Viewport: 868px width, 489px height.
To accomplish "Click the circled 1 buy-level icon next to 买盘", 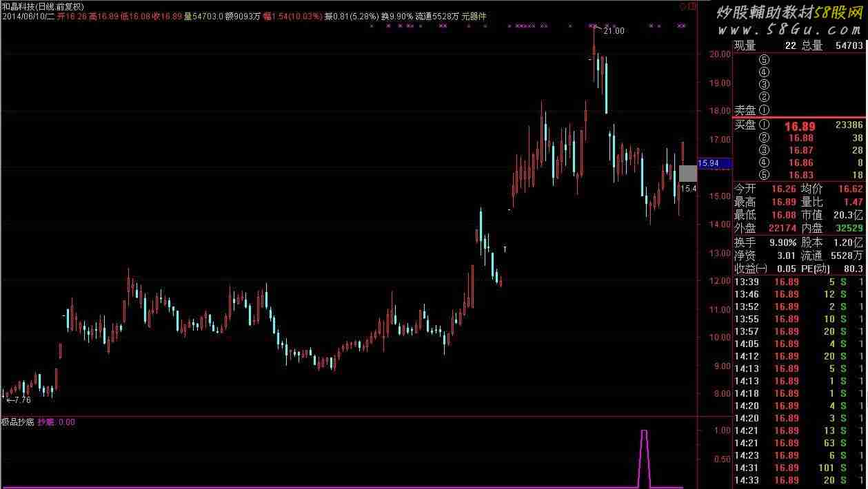I will coord(764,125).
